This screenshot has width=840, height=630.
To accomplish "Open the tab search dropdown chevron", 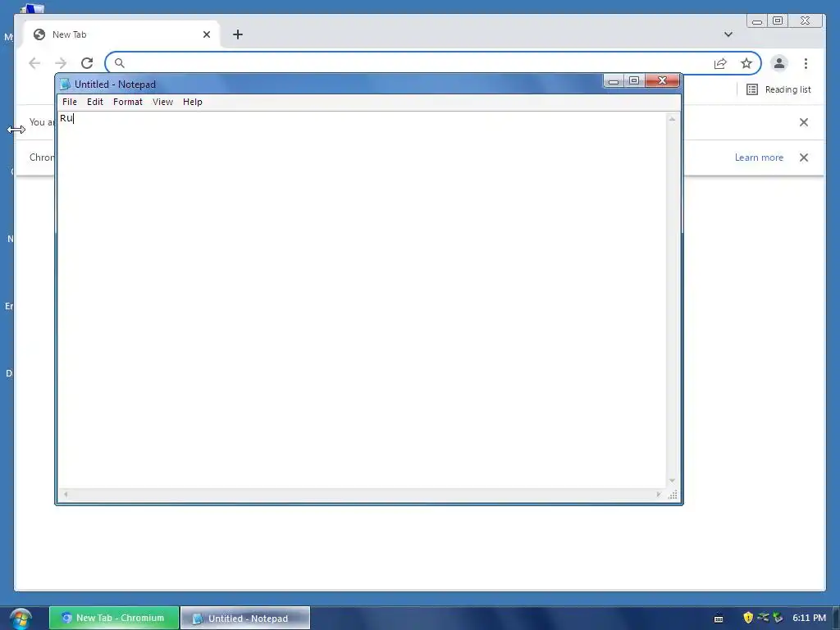I will coord(728,34).
